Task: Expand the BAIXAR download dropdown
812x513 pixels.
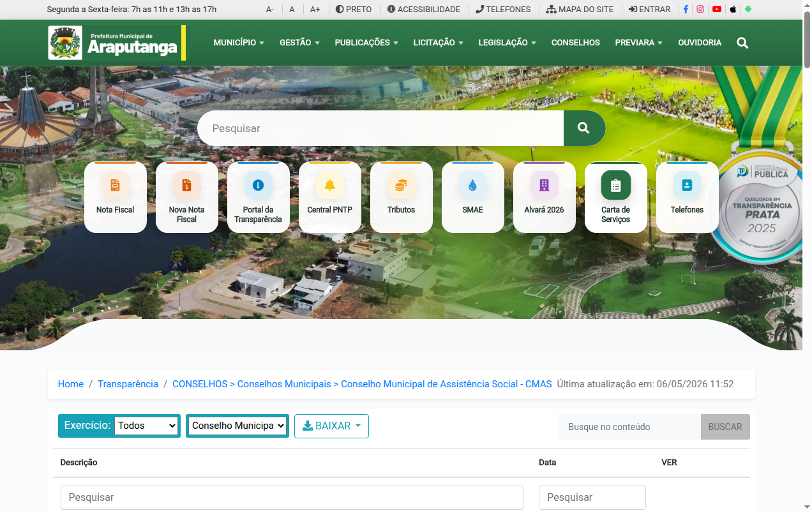Action: 331,426
